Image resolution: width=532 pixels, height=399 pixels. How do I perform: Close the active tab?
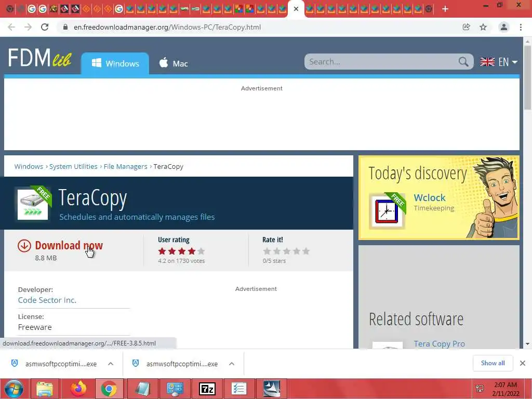click(x=296, y=9)
